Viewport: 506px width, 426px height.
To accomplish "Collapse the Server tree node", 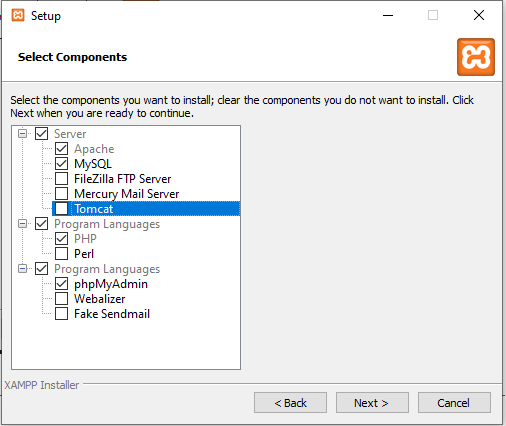I will (x=22, y=134).
